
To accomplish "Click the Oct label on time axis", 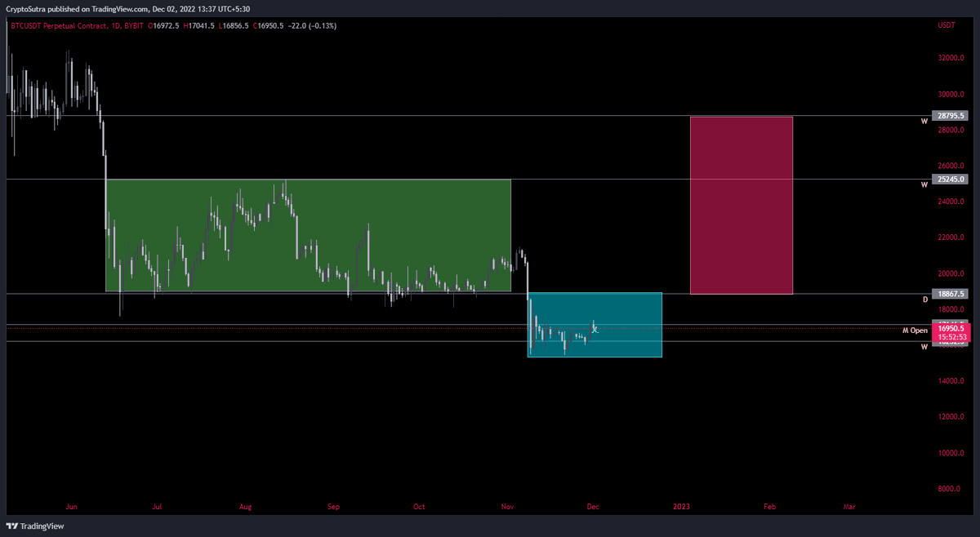I will coord(420,507).
